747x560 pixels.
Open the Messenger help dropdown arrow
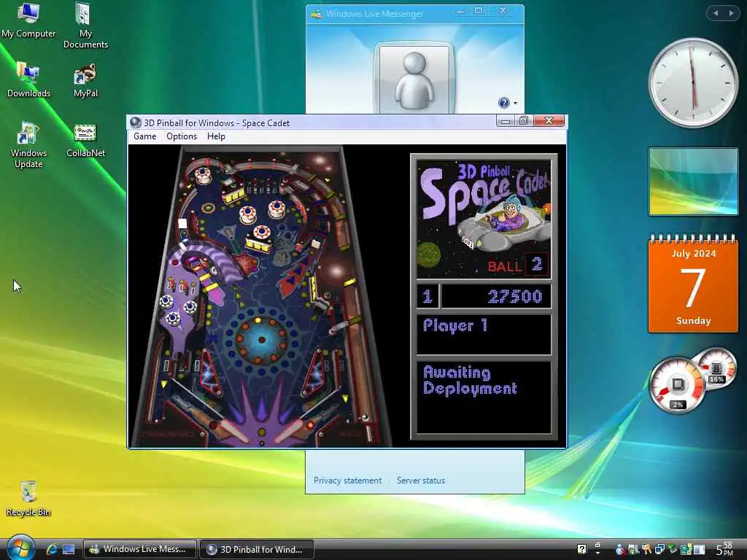coord(515,104)
